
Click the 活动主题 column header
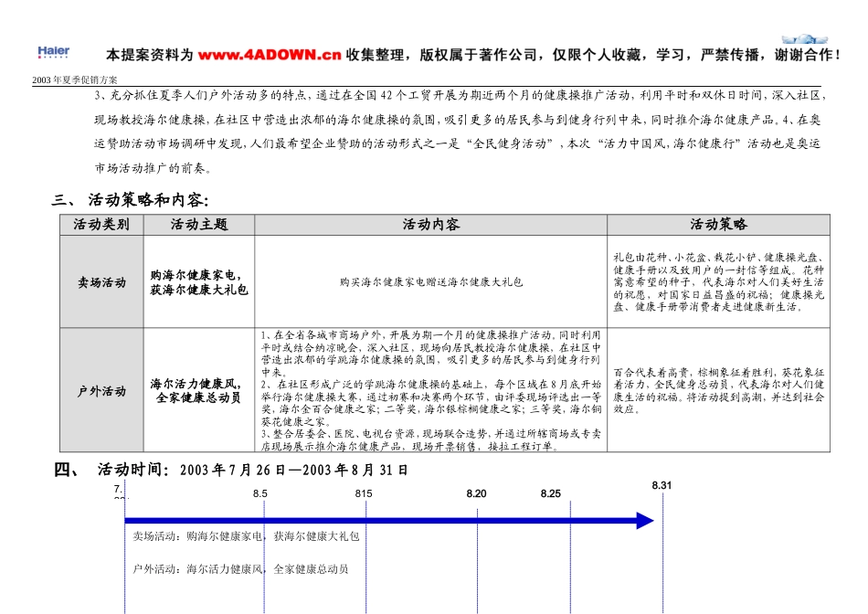pos(199,224)
